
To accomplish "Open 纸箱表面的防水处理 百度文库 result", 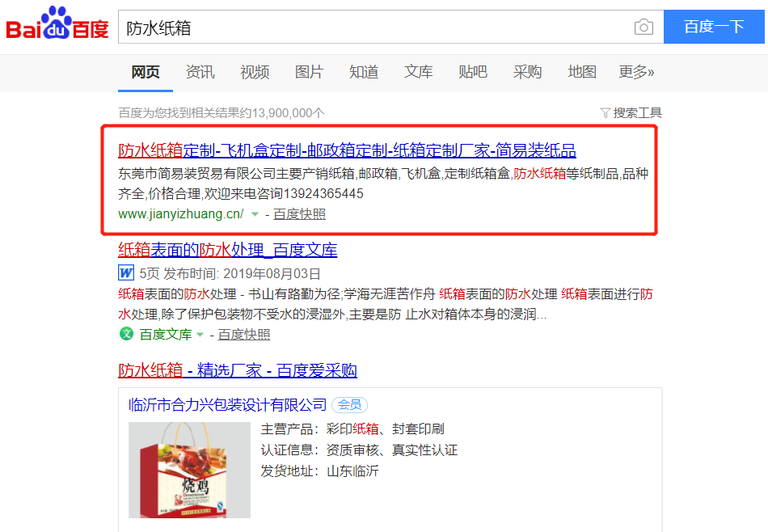I will tap(228, 250).
